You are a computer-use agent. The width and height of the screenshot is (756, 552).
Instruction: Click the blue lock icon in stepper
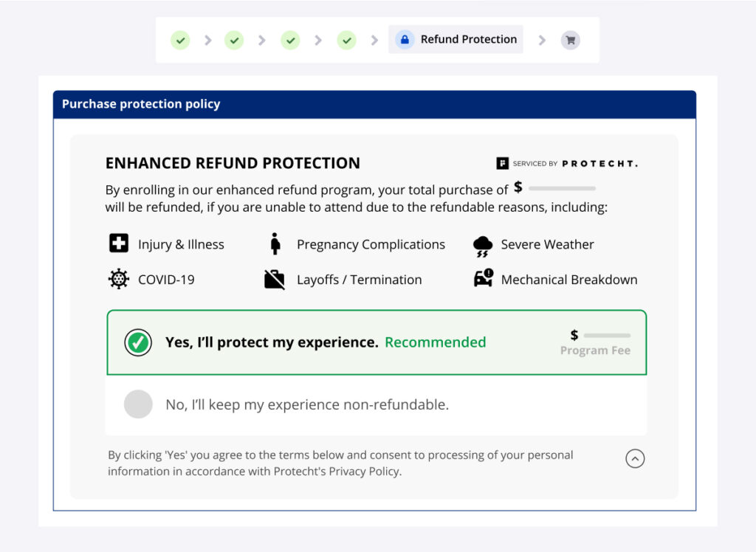click(x=404, y=40)
